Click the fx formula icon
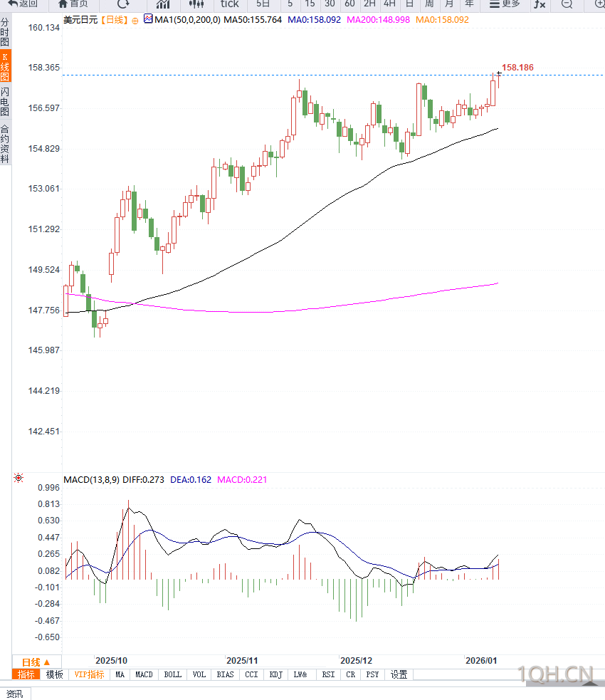 coord(540,4)
